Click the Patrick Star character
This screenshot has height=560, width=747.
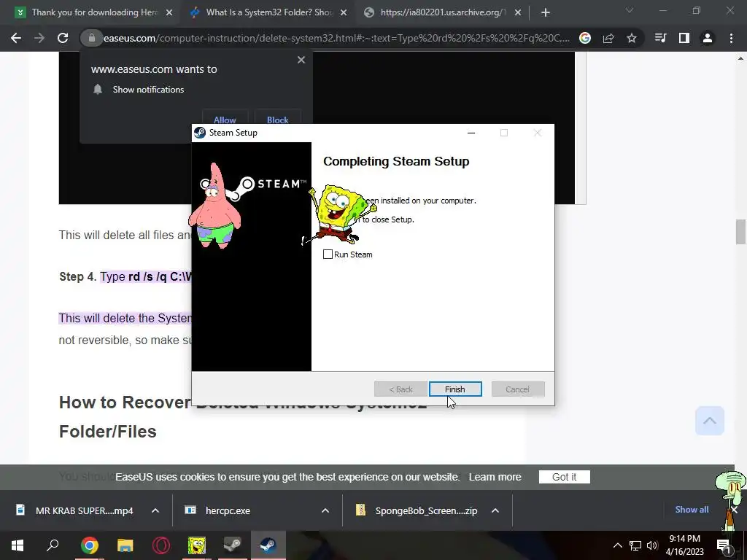(x=215, y=206)
